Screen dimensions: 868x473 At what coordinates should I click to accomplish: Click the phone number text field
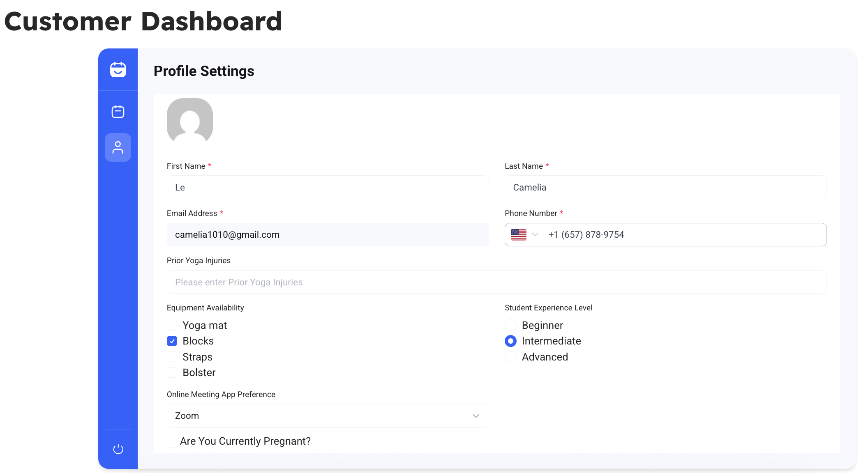(x=682, y=234)
